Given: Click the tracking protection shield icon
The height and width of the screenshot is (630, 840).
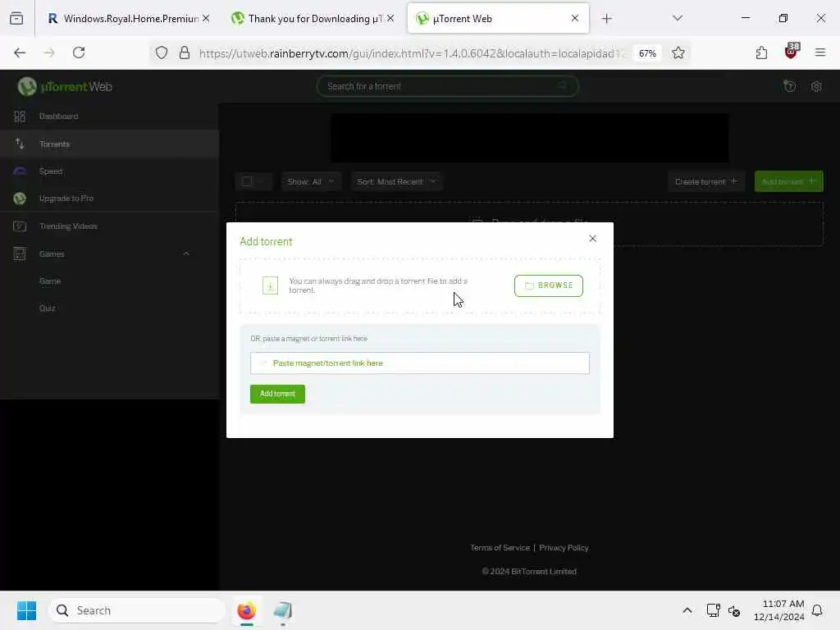Looking at the screenshot, I should click(162, 52).
